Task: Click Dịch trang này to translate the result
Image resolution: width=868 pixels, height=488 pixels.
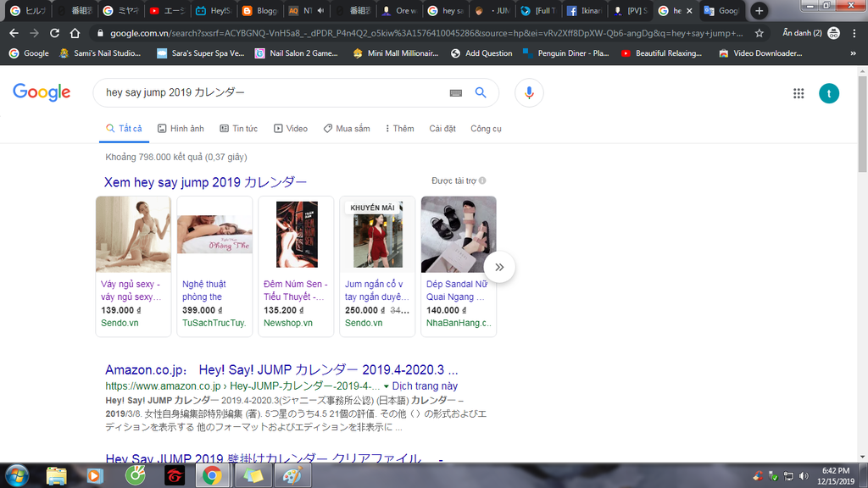Action: pyautogui.click(x=425, y=386)
